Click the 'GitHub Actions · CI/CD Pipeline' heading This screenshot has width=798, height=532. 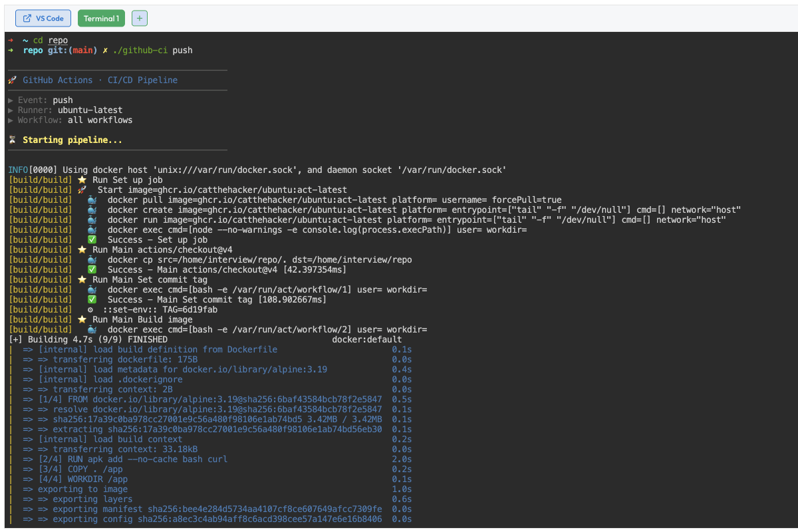(x=100, y=80)
